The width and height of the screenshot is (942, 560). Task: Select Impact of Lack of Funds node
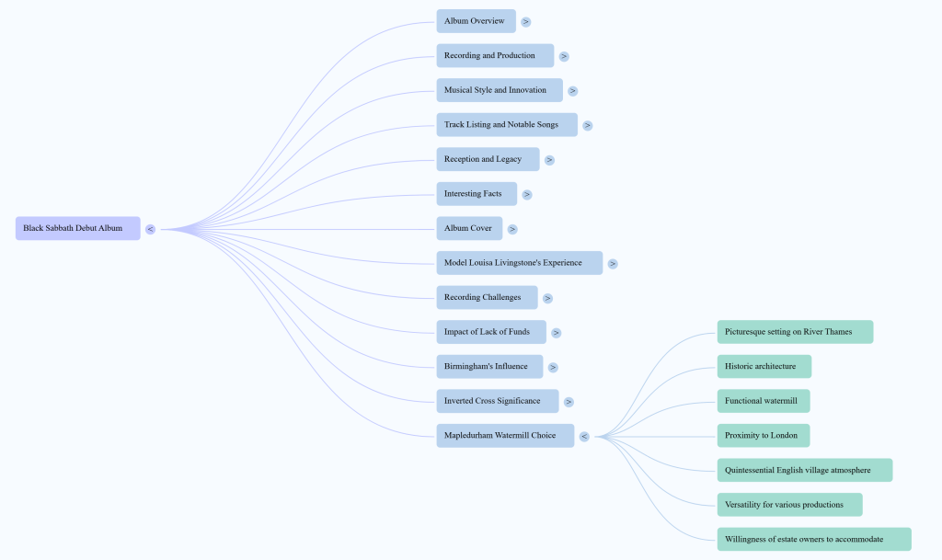pyautogui.click(x=491, y=332)
